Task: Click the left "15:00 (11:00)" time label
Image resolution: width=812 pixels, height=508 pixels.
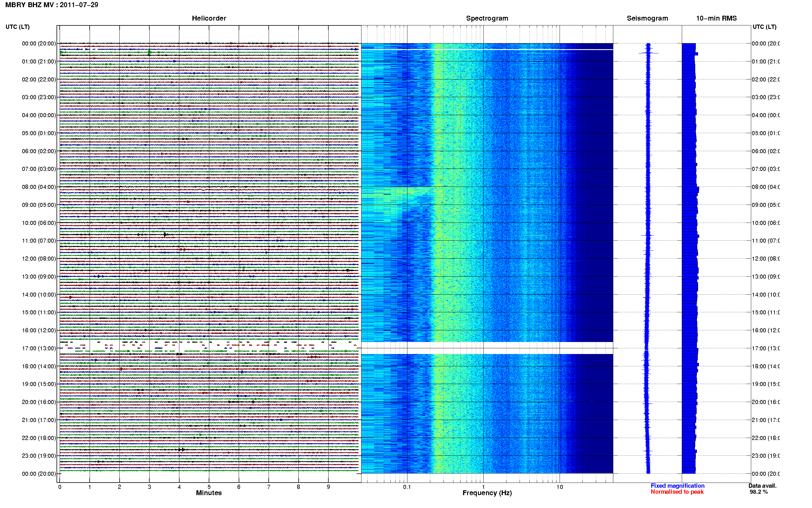Action: [39, 313]
